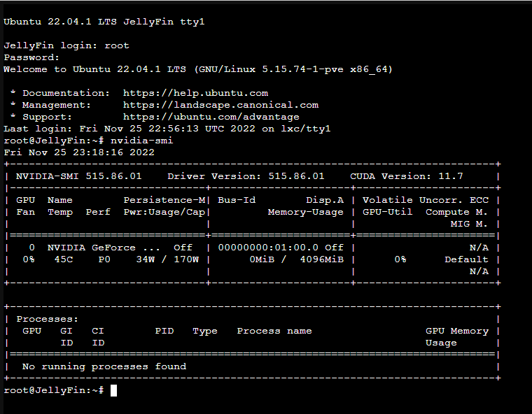Click the '34W / 170W' power usage value
This screenshot has width=532, height=414.
coord(167,259)
